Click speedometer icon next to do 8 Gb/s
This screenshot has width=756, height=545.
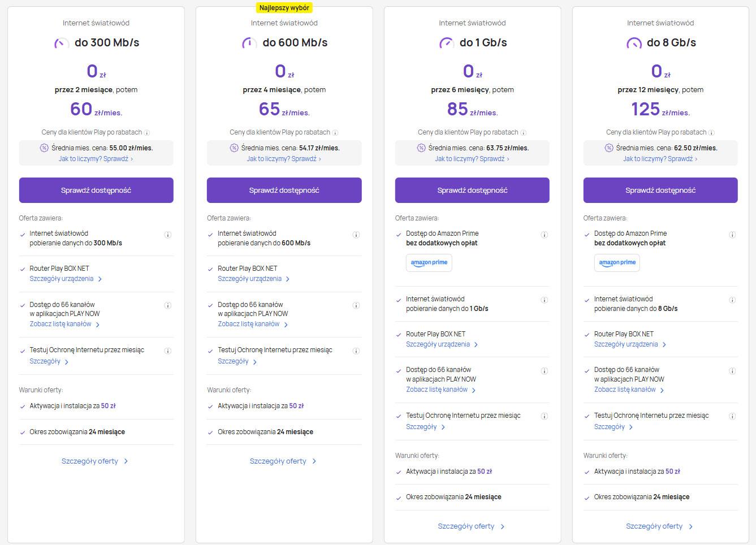click(x=634, y=43)
